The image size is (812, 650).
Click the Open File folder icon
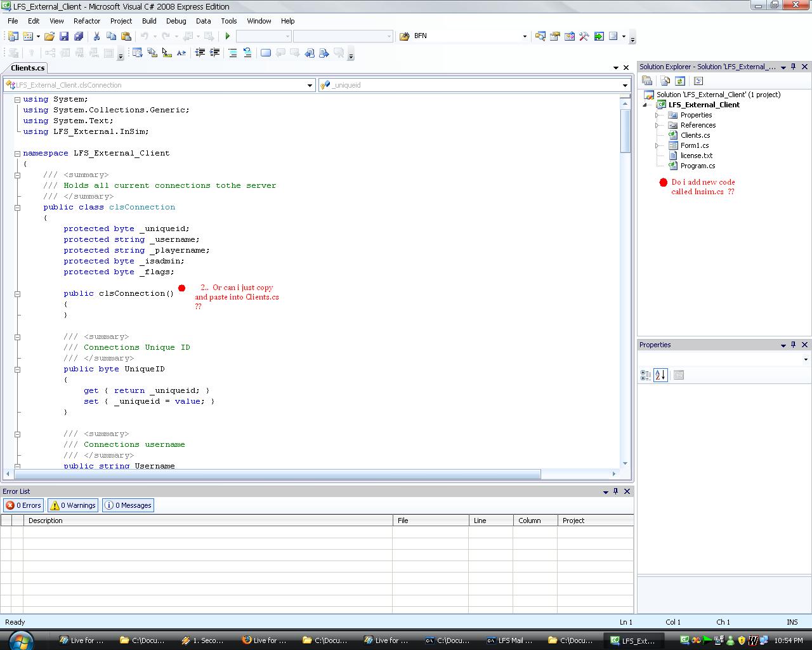(49, 36)
